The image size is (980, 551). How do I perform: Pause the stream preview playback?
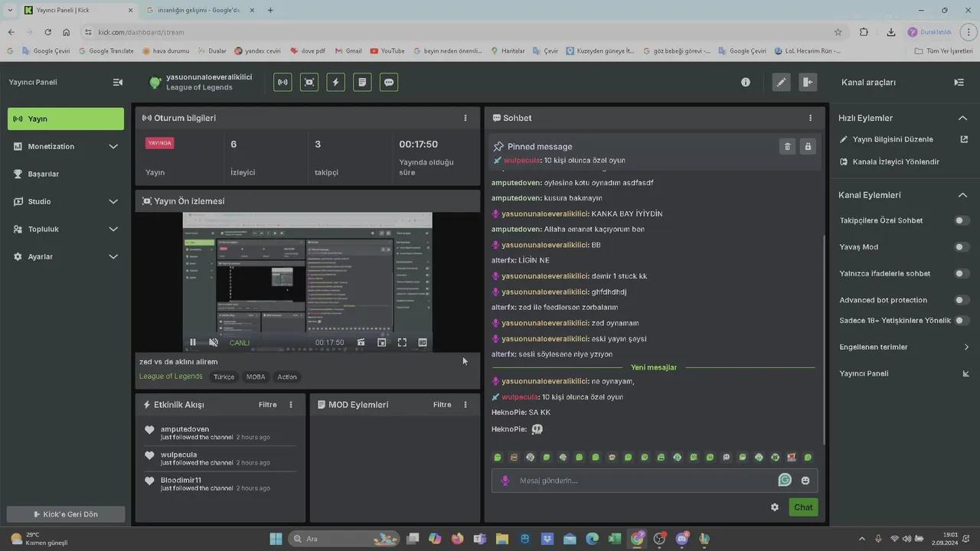(x=193, y=343)
